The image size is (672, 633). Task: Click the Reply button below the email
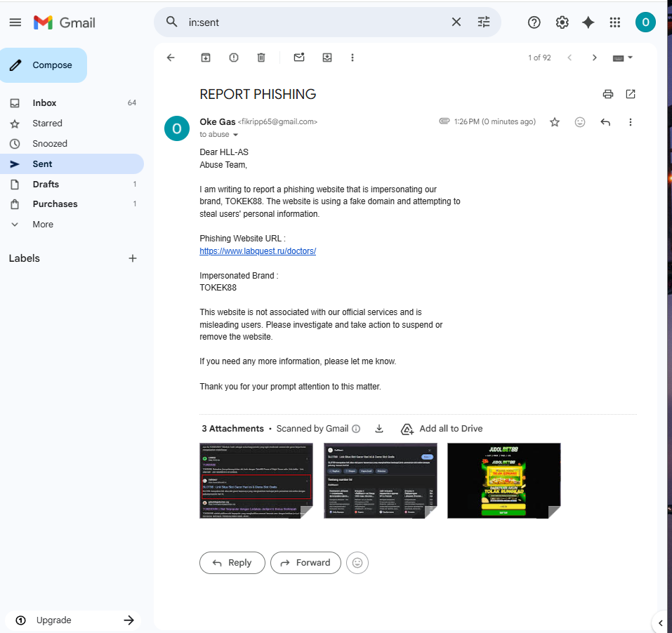point(232,563)
